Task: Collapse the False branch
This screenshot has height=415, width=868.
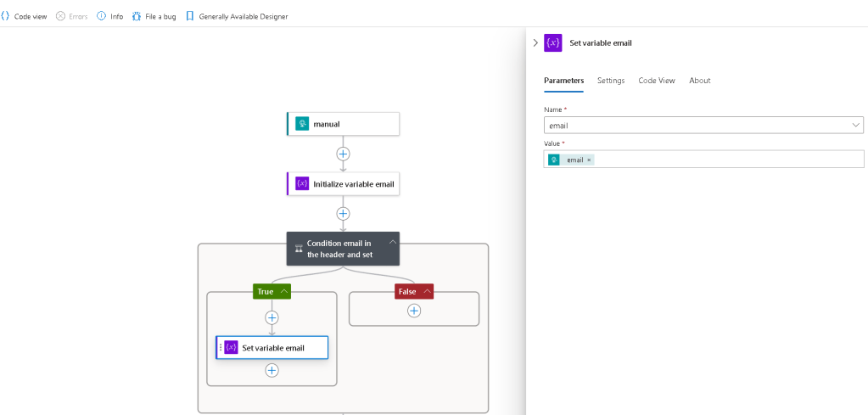Action: [428, 292]
